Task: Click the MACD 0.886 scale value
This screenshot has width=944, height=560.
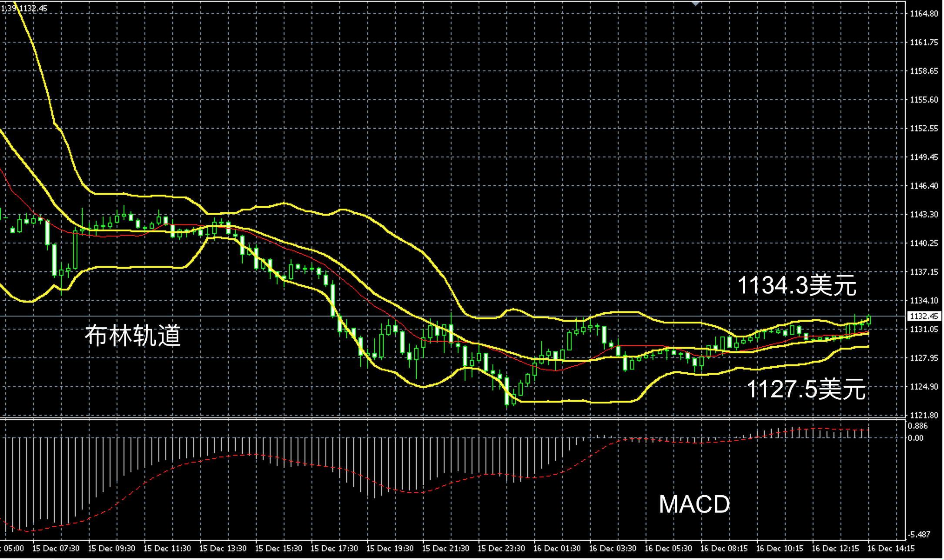Action: point(917,426)
